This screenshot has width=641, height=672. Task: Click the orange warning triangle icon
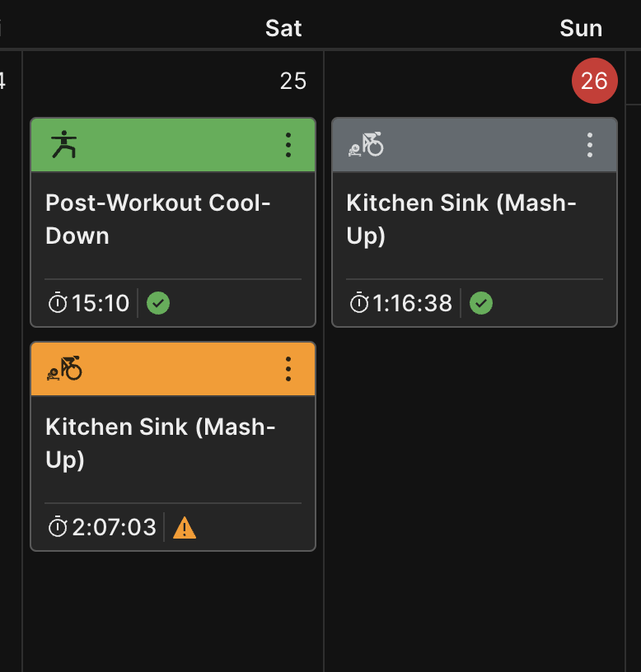tap(185, 528)
